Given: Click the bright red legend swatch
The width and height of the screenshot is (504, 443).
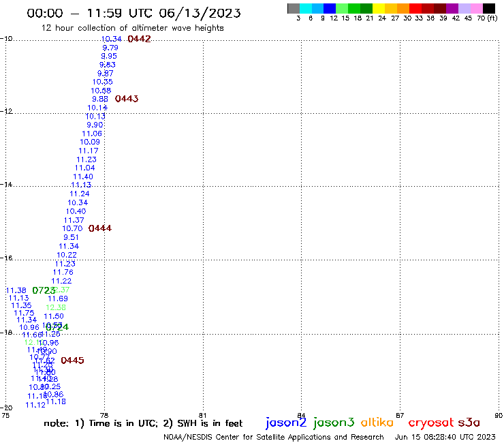Looking at the screenshot, I should click(415, 8).
